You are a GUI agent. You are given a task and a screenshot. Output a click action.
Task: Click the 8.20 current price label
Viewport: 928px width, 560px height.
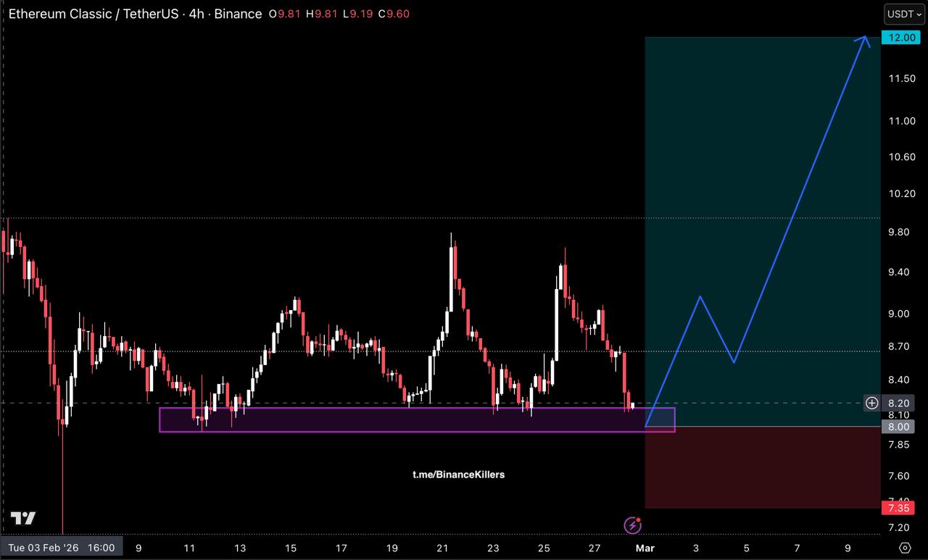pos(899,403)
